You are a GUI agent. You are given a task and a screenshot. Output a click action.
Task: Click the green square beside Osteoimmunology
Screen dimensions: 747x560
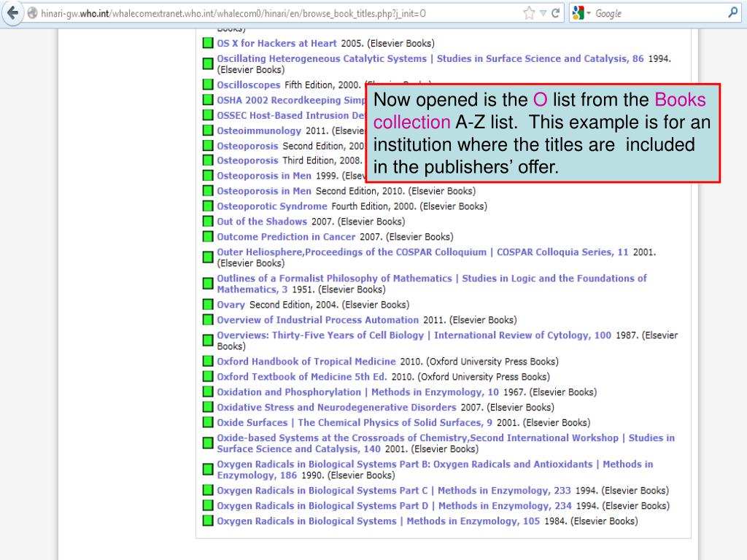[x=208, y=131]
